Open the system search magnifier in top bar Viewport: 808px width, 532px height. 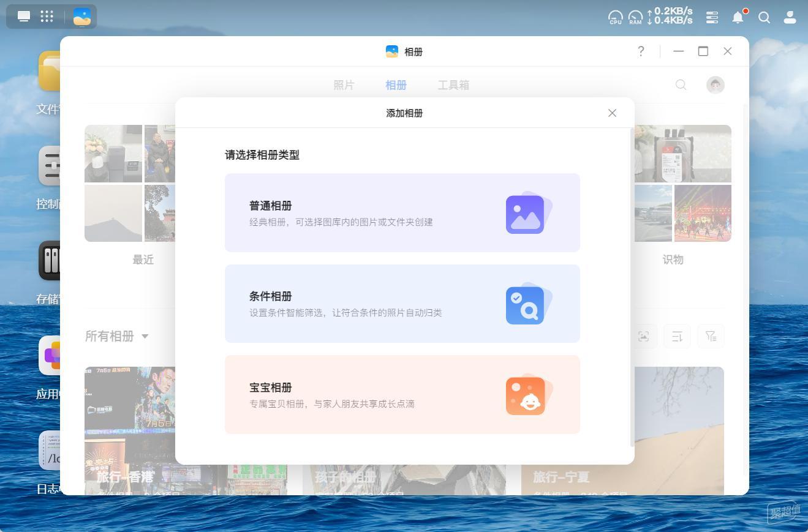tap(764, 18)
